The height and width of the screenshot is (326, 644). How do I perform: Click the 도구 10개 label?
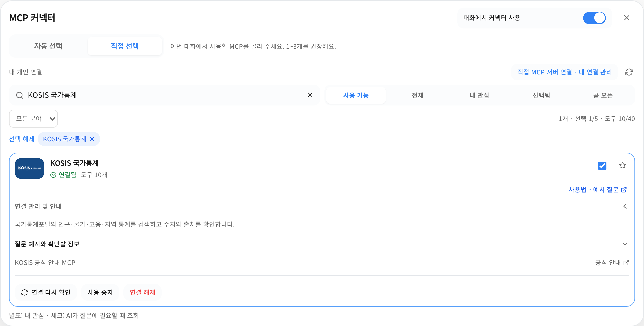tap(94, 175)
